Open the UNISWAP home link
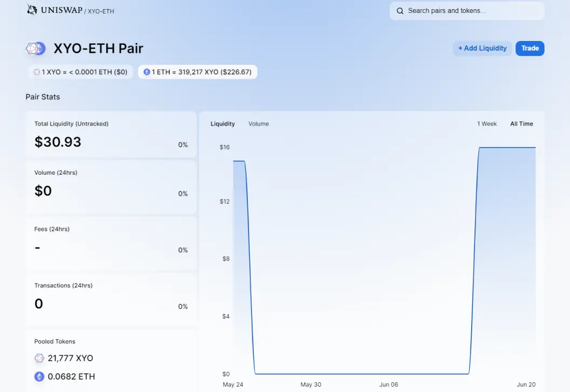The height and width of the screenshot is (392, 570). [x=62, y=10]
